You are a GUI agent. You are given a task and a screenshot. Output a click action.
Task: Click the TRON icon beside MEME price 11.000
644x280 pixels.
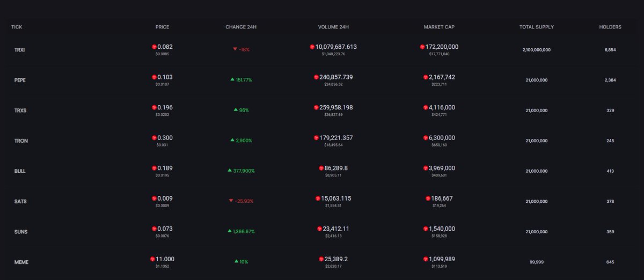point(152,259)
